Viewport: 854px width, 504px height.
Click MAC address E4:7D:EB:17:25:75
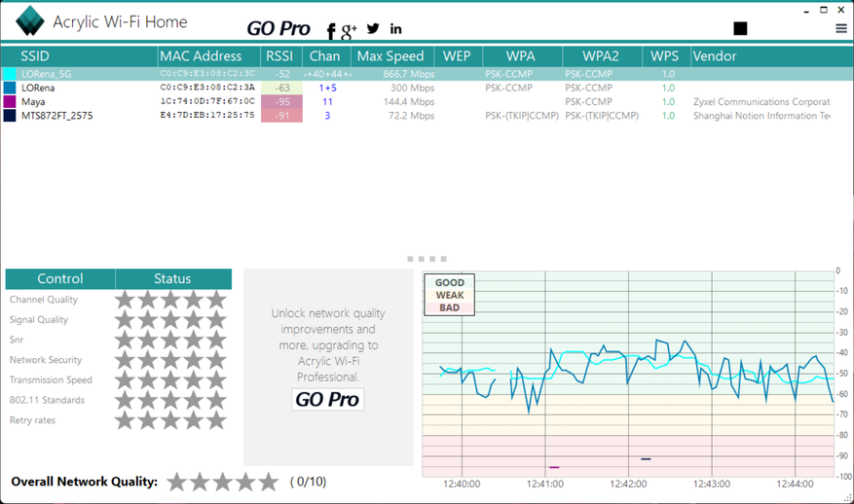pyautogui.click(x=207, y=115)
